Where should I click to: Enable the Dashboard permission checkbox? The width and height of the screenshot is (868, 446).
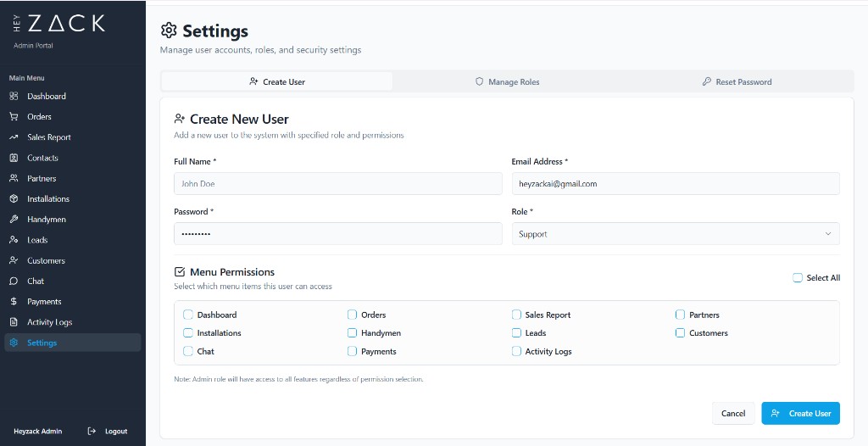click(x=187, y=315)
